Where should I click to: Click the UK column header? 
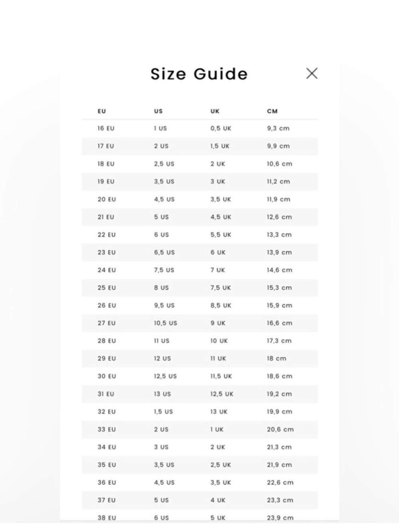pos(215,111)
